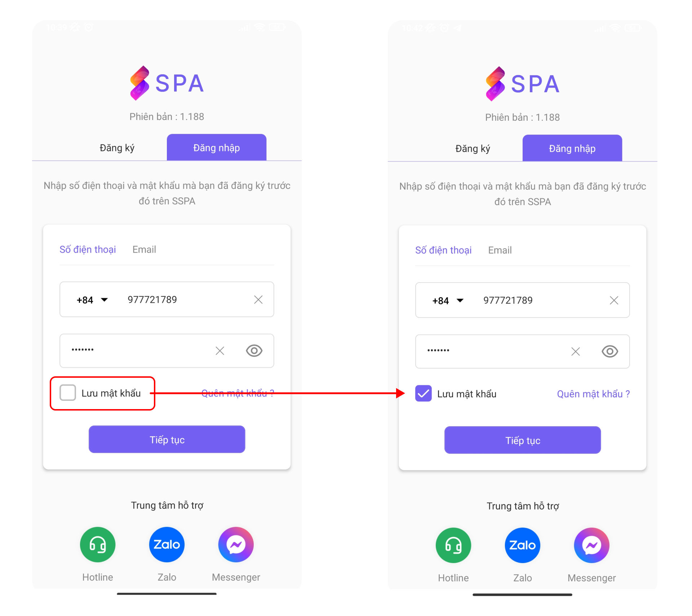Uncheck the ticked Lưu mật khẩu checkbox
692x616 pixels.
423,393
